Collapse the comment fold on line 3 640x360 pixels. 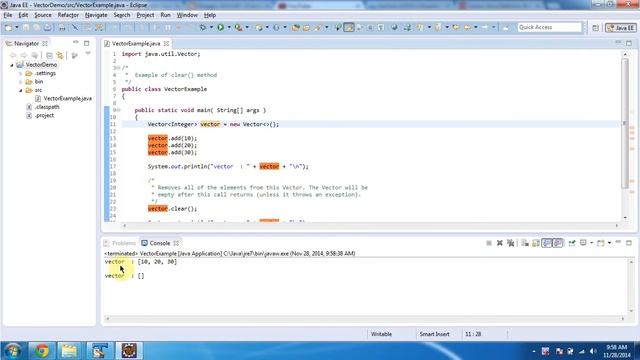(118, 68)
